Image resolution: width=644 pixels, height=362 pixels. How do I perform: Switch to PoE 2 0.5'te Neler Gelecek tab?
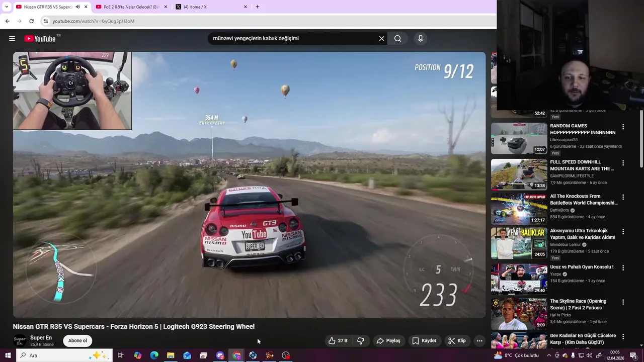click(131, 7)
